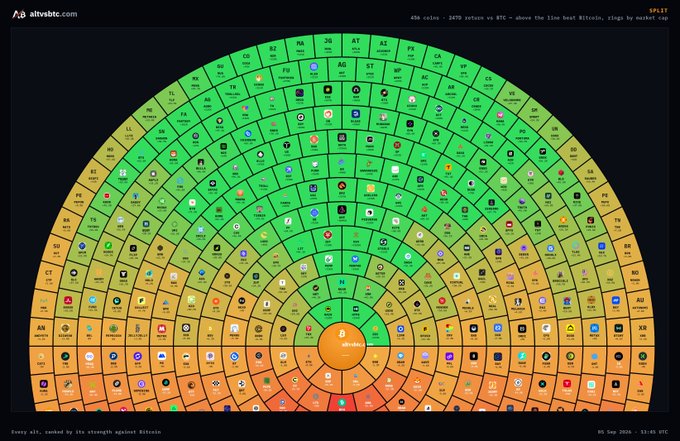This screenshot has width=680, height=441.
Task: Select the TL tile on the outer ring
Action: click(x=172, y=96)
